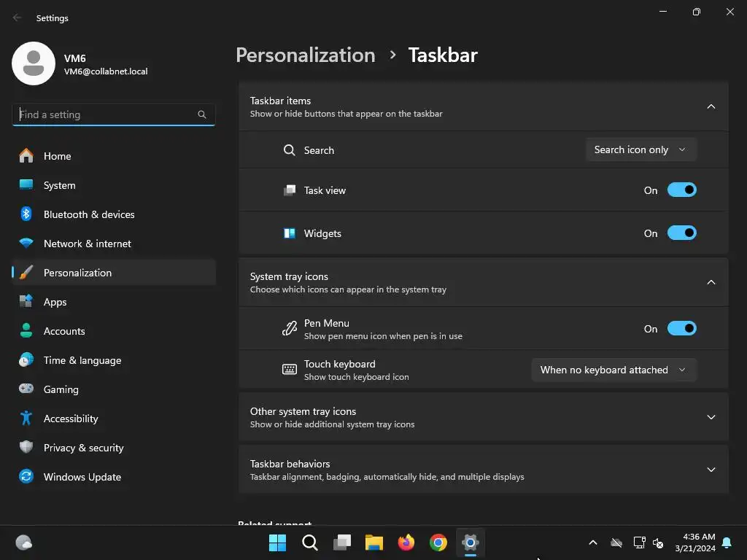The image size is (747, 560).
Task: Click the 'Show touch keyboard icon' text
Action: click(356, 377)
